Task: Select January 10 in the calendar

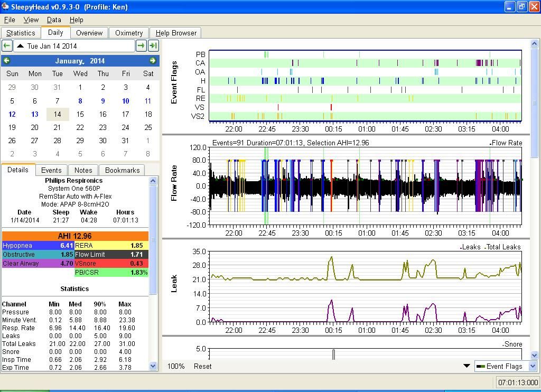Action: tap(126, 101)
